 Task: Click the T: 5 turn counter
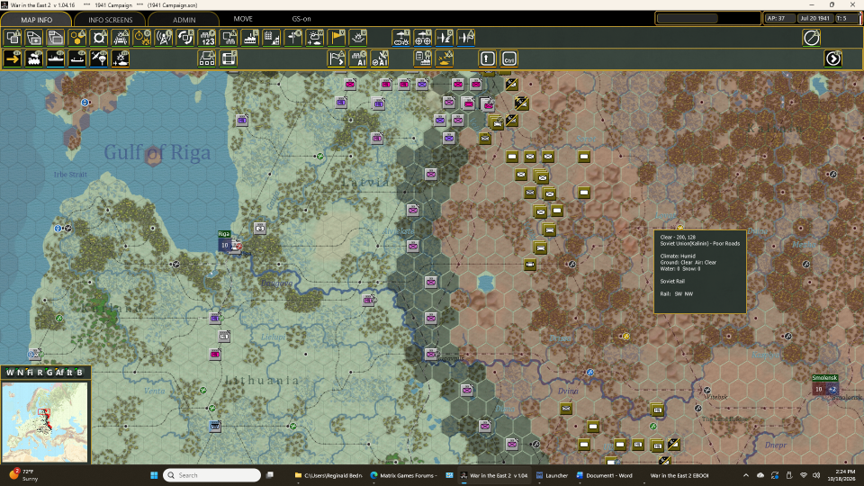tap(845, 18)
